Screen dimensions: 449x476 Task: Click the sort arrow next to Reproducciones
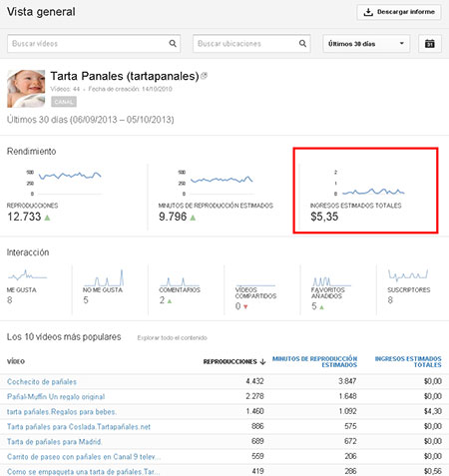[x=262, y=361]
